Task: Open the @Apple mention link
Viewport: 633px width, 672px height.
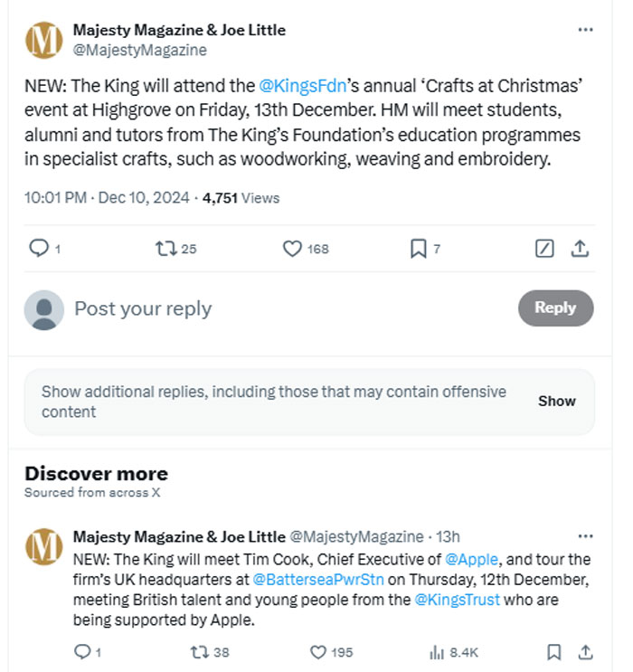Action: pyautogui.click(x=471, y=560)
